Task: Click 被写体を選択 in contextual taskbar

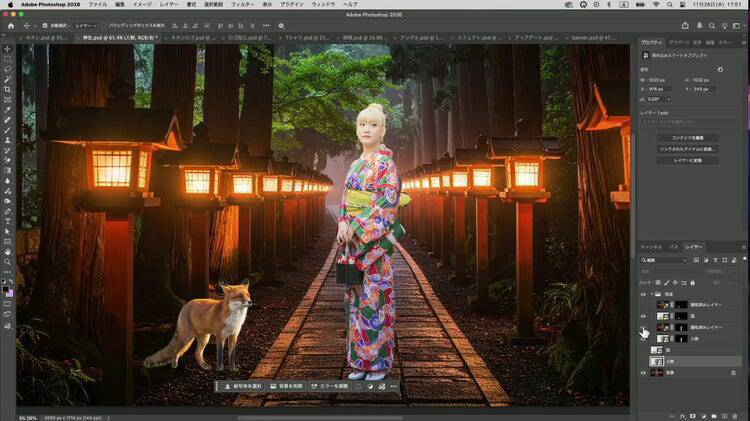Action: click(x=243, y=386)
